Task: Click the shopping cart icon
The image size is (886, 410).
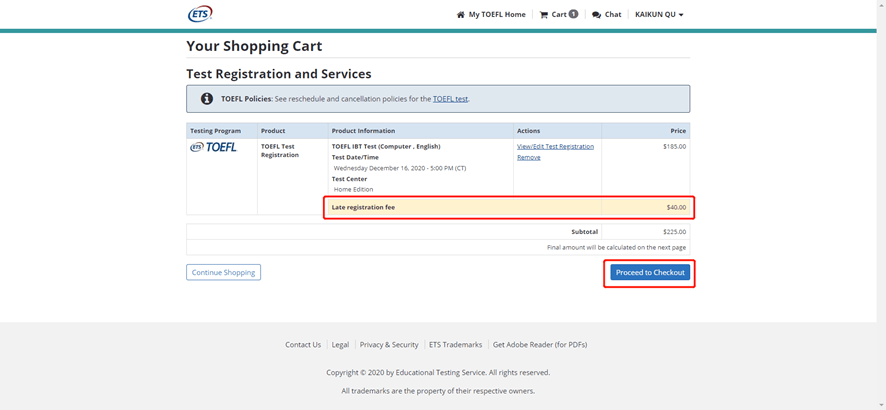Action: click(x=544, y=15)
